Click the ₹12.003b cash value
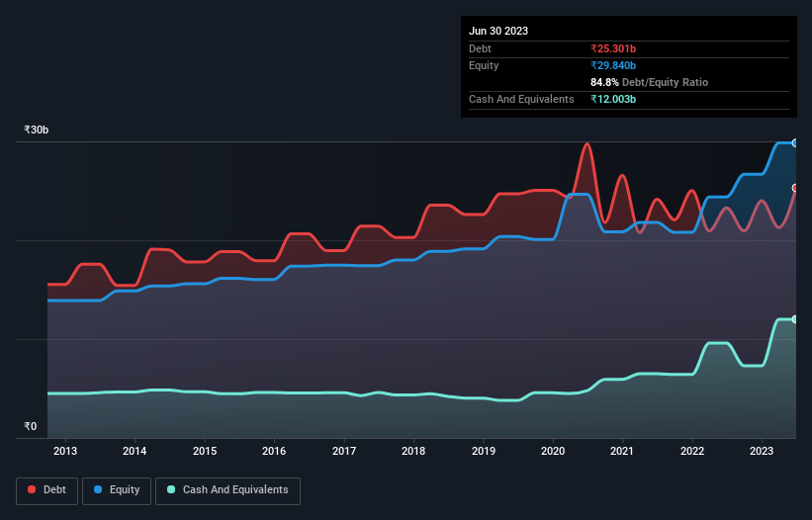This screenshot has height=520, width=812. pyautogui.click(x=613, y=99)
